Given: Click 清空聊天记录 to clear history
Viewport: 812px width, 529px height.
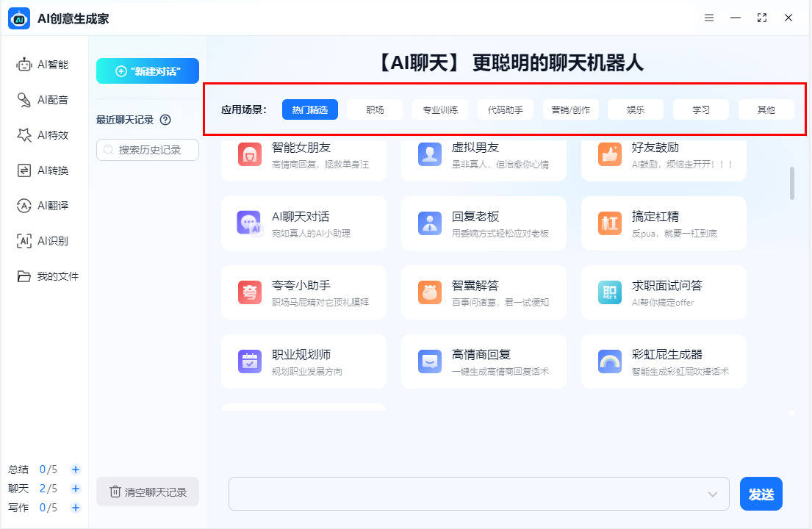Looking at the screenshot, I should [x=148, y=492].
